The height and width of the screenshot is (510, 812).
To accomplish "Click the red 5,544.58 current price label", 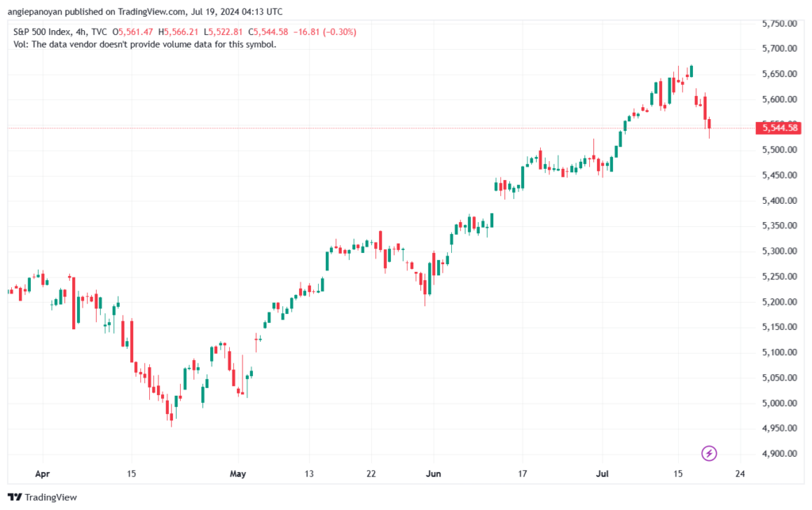I will [x=779, y=128].
